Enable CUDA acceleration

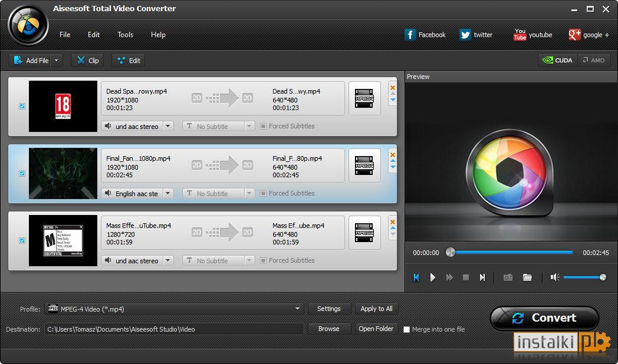(558, 60)
